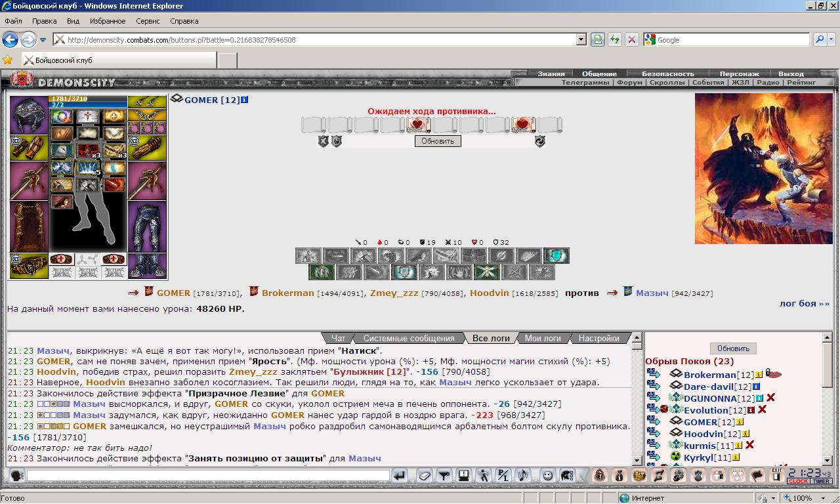Open the zoom level dropdown in status bar
The image size is (840, 504).
click(x=823, y=498)
